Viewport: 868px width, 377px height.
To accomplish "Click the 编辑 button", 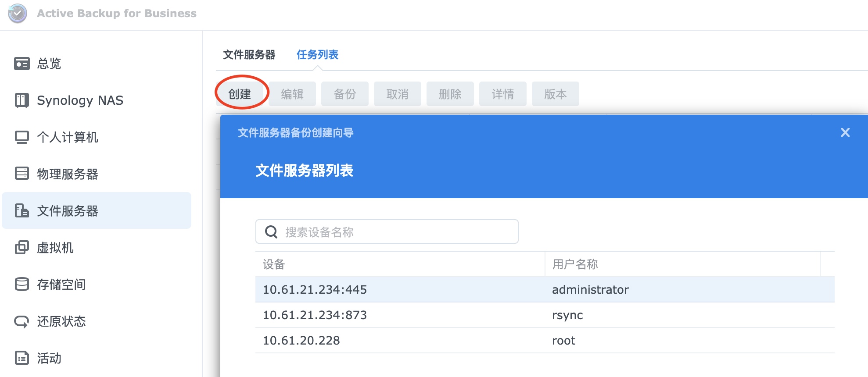I will pyautogui.click(x=292, y=94).
